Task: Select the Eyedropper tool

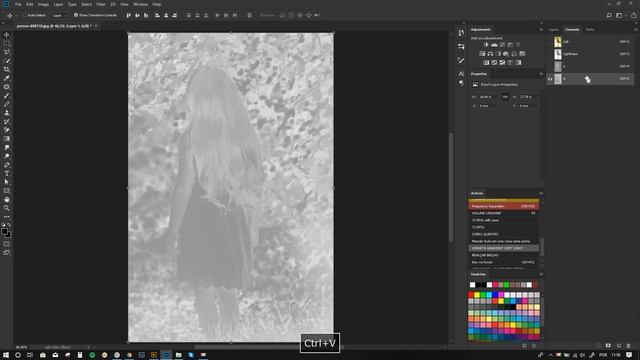Action: pos(7,78)
